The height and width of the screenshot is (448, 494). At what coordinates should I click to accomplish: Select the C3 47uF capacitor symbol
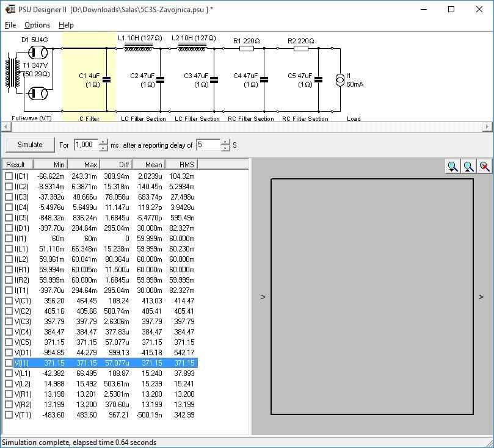(214, 80)
